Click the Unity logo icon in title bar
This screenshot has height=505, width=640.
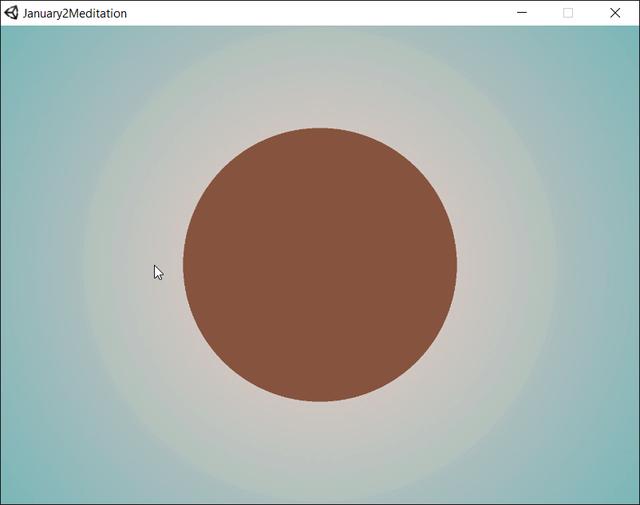(x=12, y=13)
